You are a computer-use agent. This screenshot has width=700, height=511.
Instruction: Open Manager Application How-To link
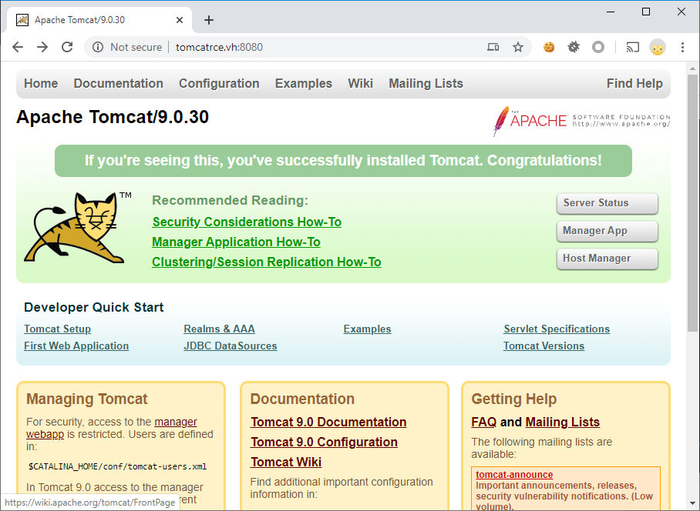[x=236, y=242]
